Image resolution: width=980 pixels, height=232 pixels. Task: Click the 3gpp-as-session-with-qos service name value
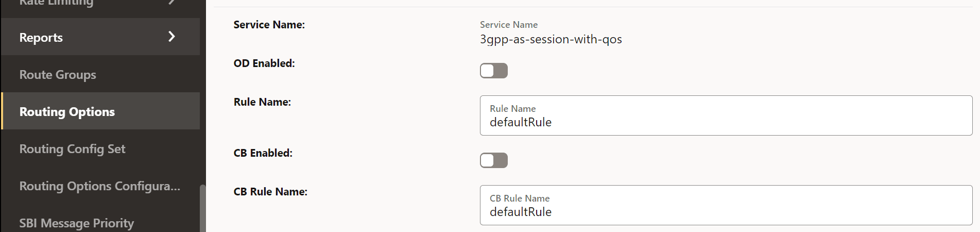pyautogui.click(x=551, y=39)
